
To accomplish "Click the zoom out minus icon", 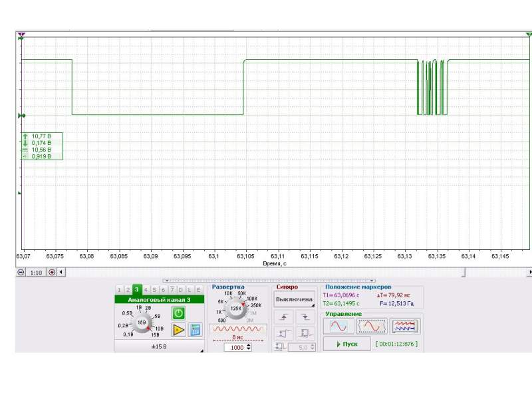I will [21, 272].
